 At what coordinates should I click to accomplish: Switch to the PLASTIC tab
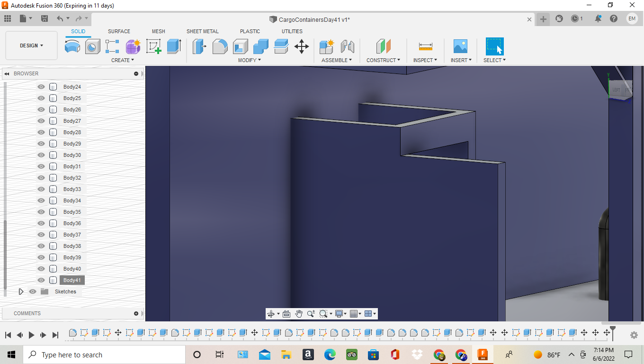(250, 31)
